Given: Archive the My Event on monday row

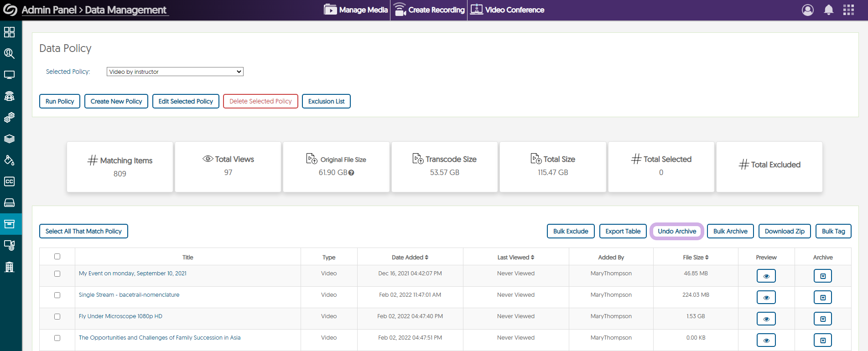Looking at the screenshot, I should pos(823,276).
